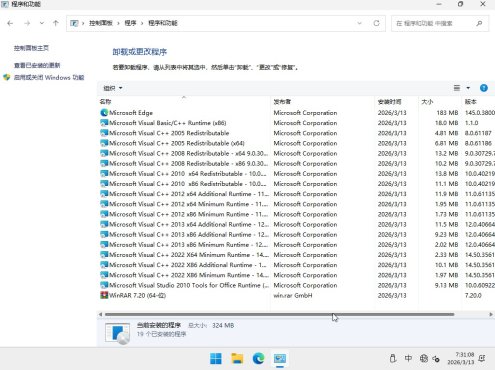The width and height of the screenshot is (495, 370).
Task: Select Visual C++ 2010 x86 Redistributable
Action: coord(297,184)
